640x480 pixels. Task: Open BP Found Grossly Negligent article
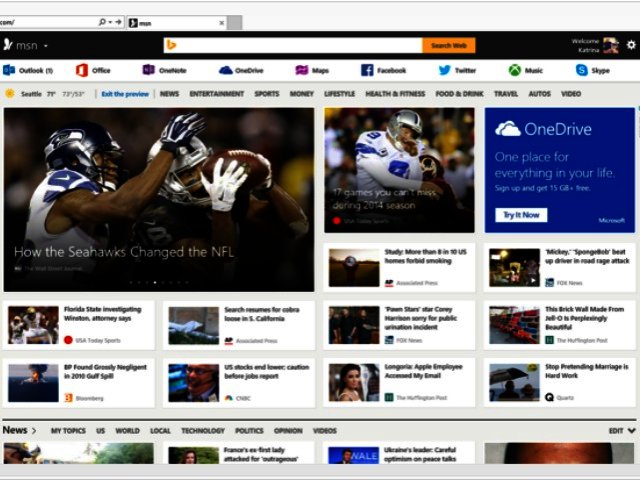point(79,383)
